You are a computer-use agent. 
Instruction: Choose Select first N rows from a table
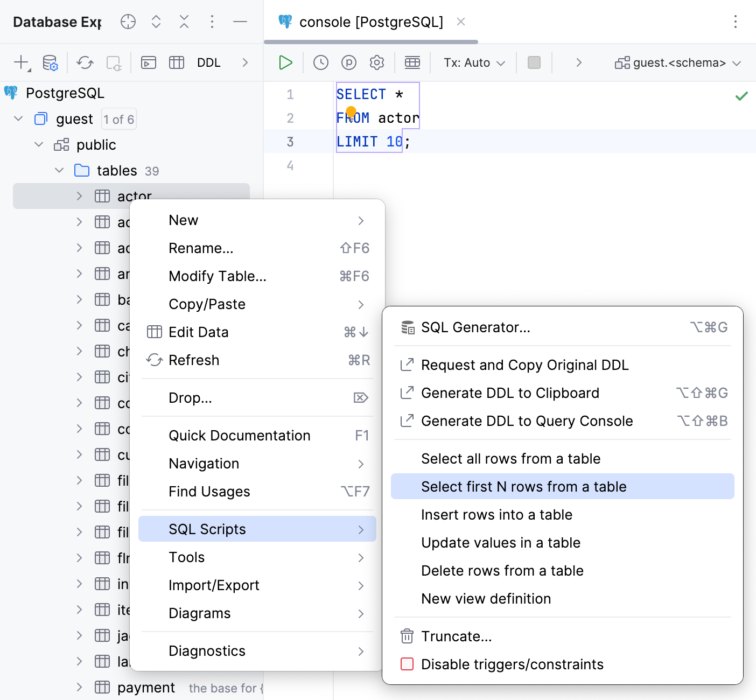[x=524, y=486]
